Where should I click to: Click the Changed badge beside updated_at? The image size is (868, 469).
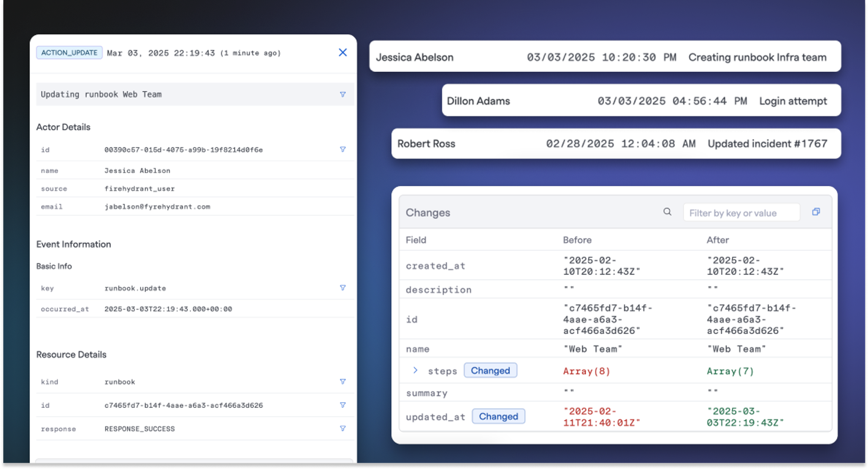pos(498,416)
